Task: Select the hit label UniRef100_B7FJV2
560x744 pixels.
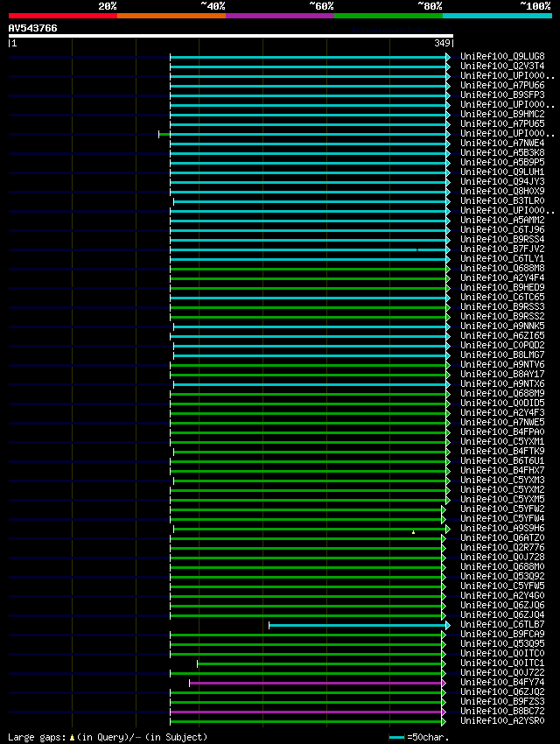Action: point(502,249)
